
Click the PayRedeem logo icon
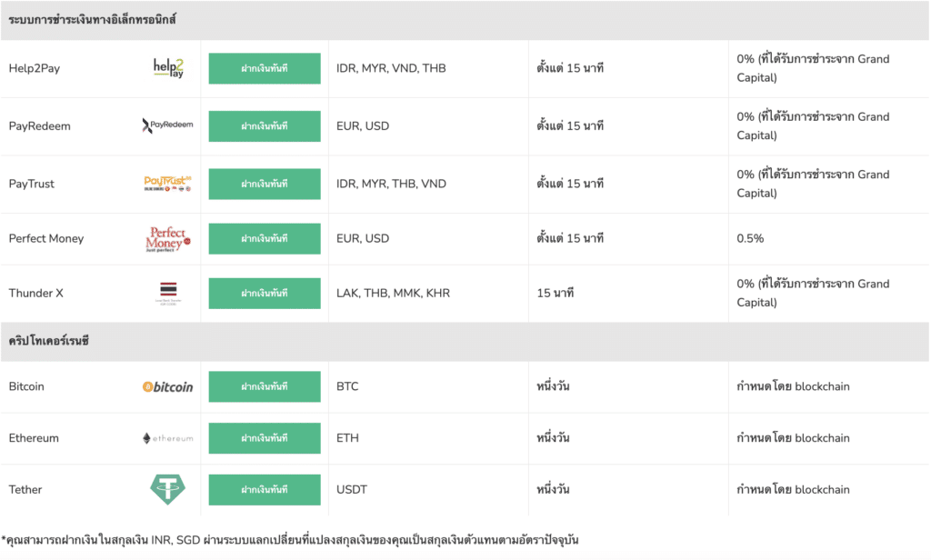pyautogui.click(x=168, y=125)
